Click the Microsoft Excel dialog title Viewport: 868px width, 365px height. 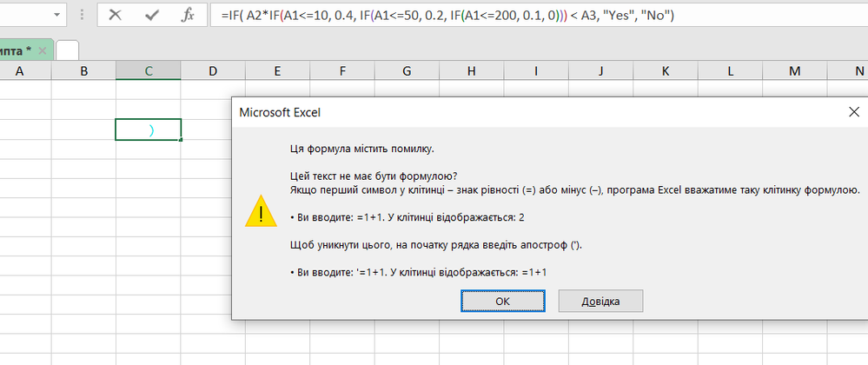pyautogui.click(x=280, y=112)
